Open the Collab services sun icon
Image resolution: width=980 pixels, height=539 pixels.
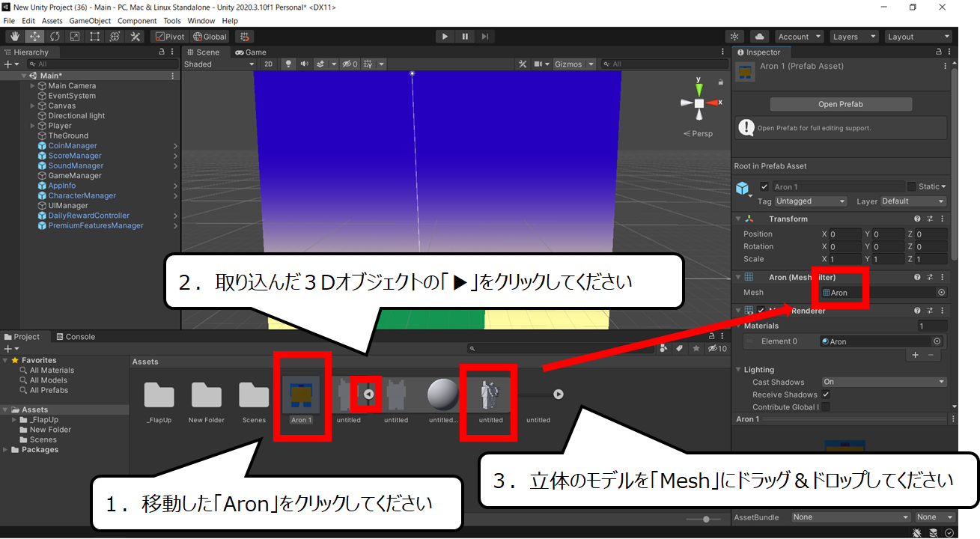[734, 36]
